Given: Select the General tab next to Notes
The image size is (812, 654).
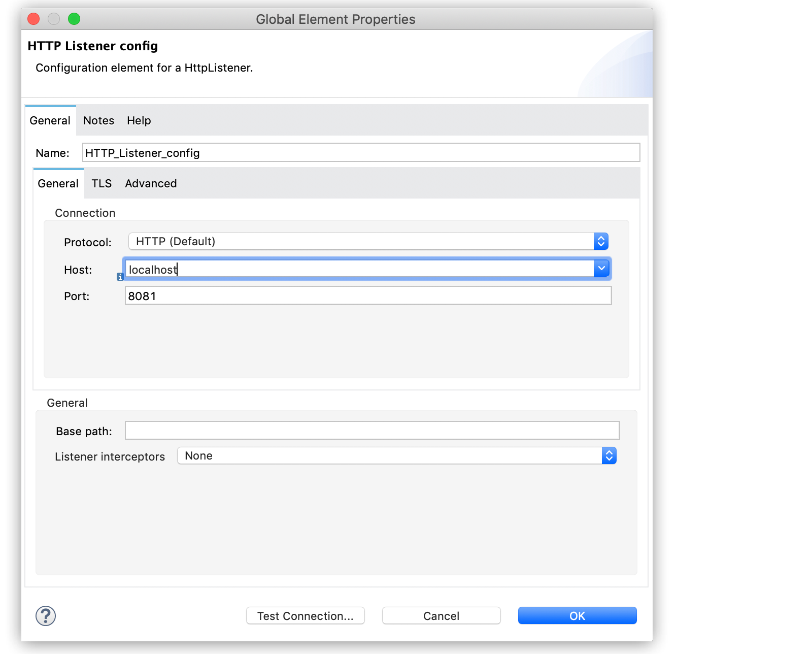Looking at the screenshot, I should click(50, 120).
